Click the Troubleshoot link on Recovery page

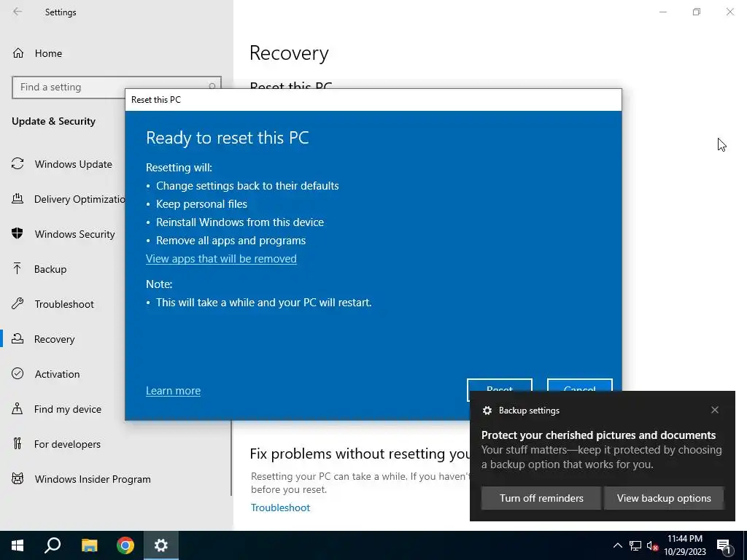pyautogui.click(x=280, y=507)
